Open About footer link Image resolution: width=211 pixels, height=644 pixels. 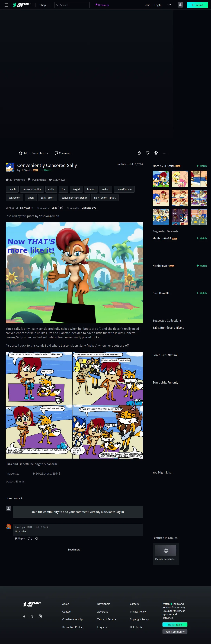(66, 604)
